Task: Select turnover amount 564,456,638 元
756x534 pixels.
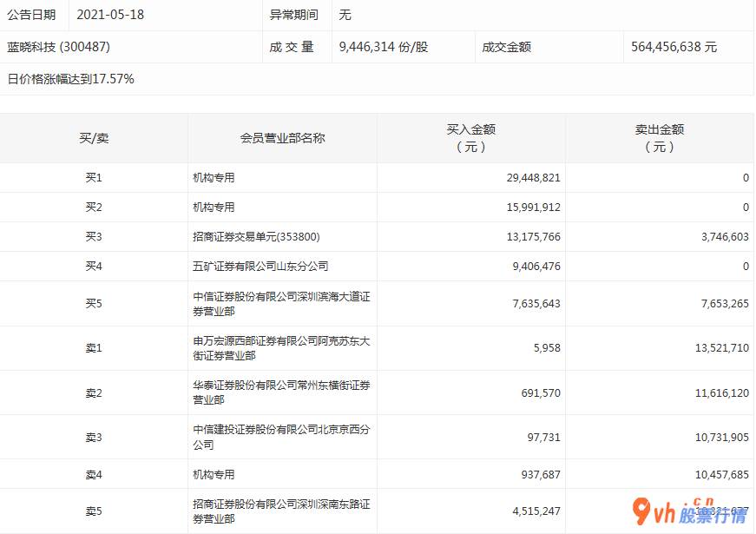Action: (674, 47)
